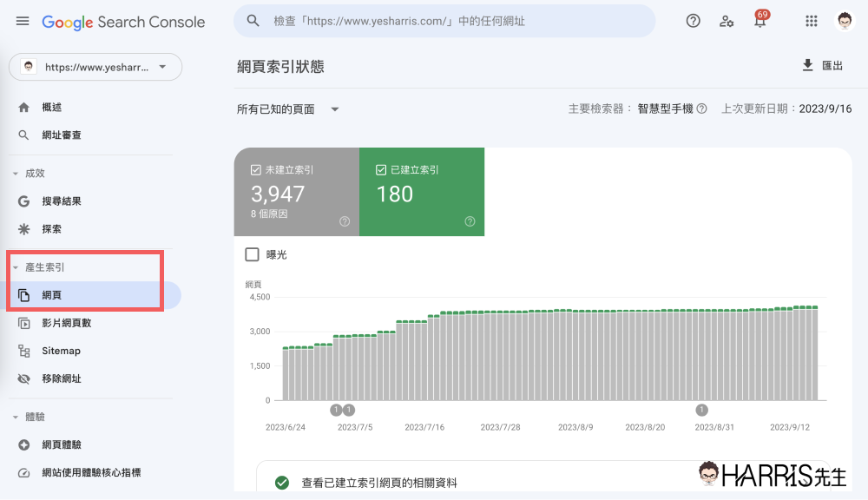
Task: Click the 上次更新日期：2023/9/16 text
Action: (786, 109)
